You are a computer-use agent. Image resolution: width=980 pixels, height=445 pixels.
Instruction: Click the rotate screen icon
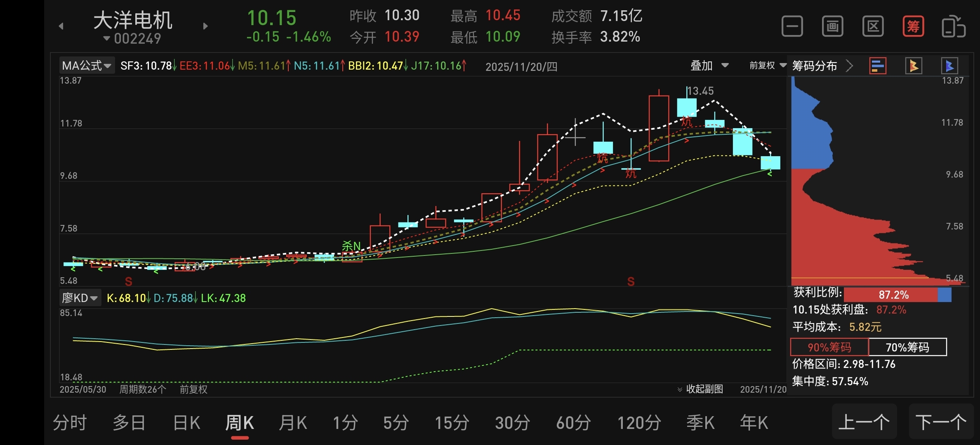coord(953,27)
